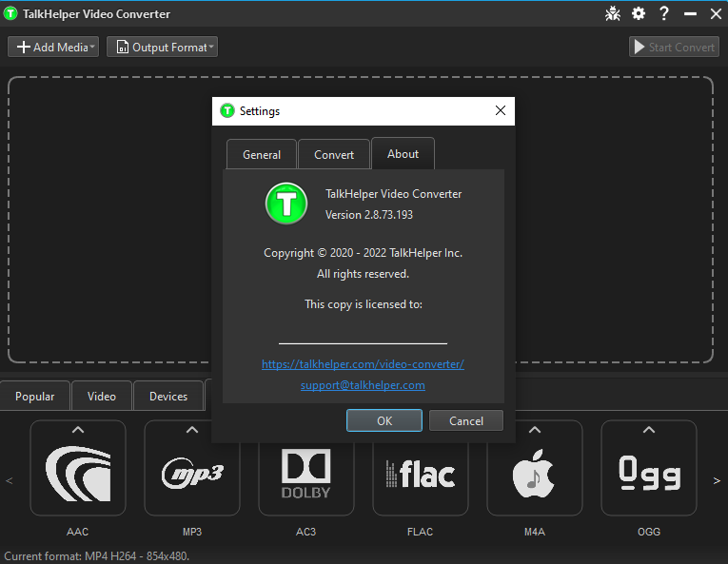The image size is (728, 564).
Task: Click the Settings dialog title icon
Action: 227,111
